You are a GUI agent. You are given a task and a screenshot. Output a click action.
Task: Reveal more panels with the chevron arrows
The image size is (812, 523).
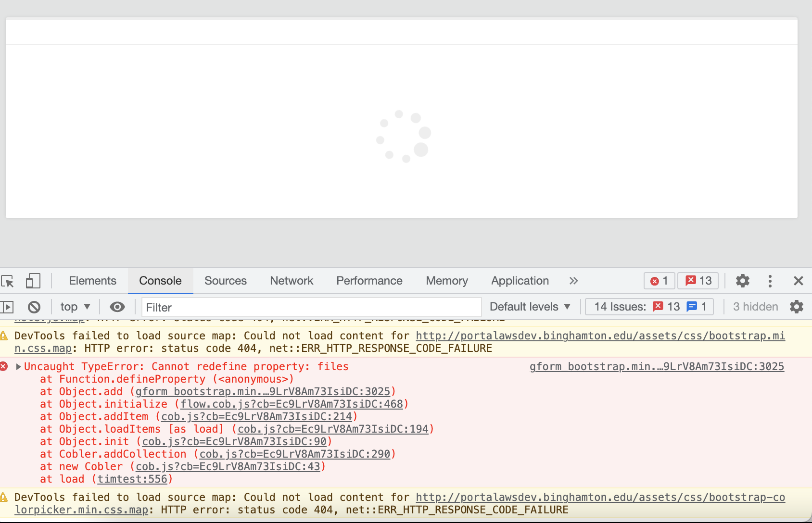click(573, 281)
